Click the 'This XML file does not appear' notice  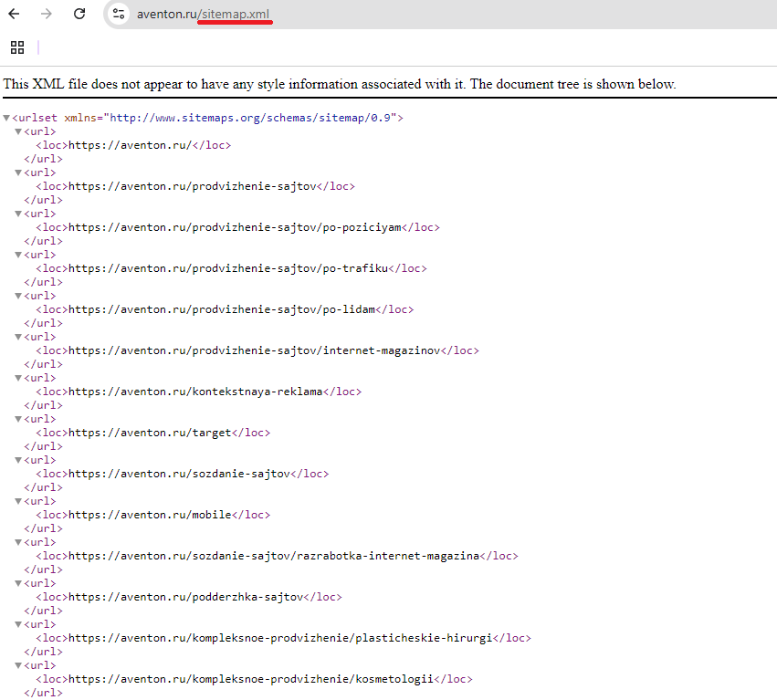(340, 84)
